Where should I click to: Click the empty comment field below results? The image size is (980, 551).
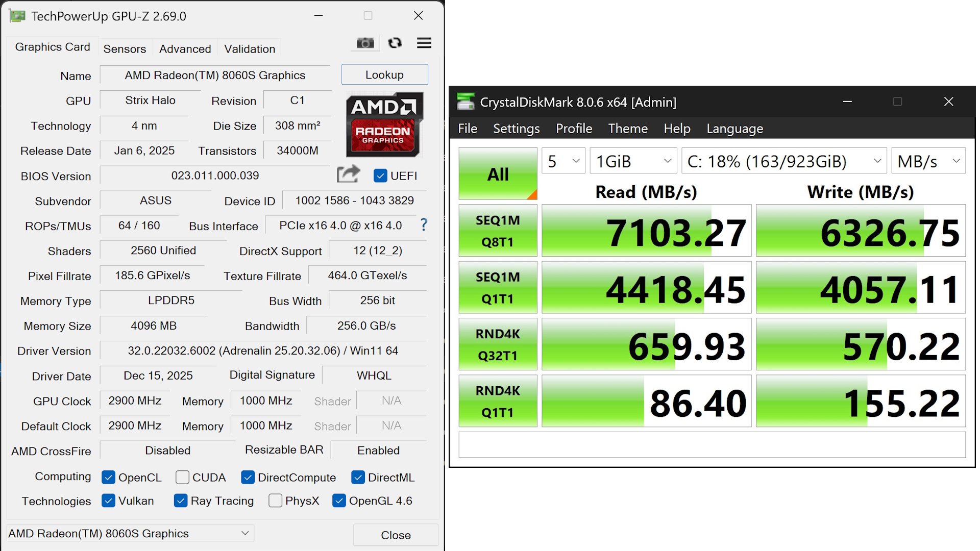pos(712,445)
